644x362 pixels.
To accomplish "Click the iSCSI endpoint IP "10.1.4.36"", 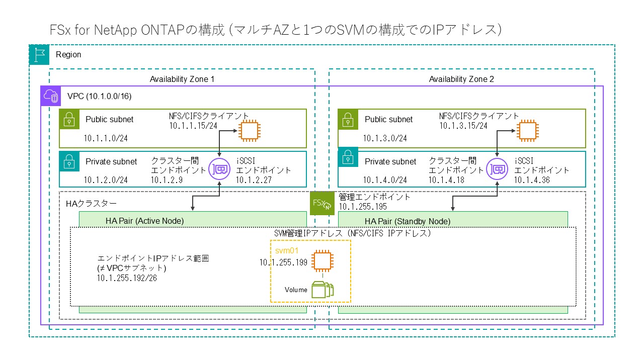I will point(532,179).
